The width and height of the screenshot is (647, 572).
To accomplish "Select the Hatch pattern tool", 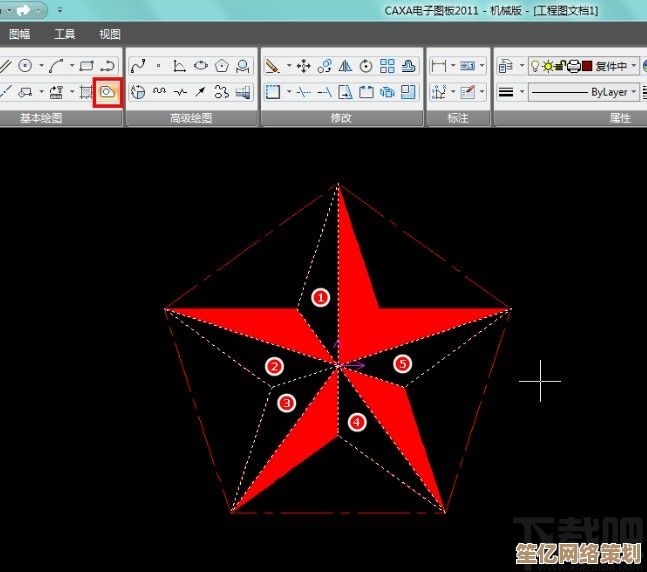I will [85, 92].
